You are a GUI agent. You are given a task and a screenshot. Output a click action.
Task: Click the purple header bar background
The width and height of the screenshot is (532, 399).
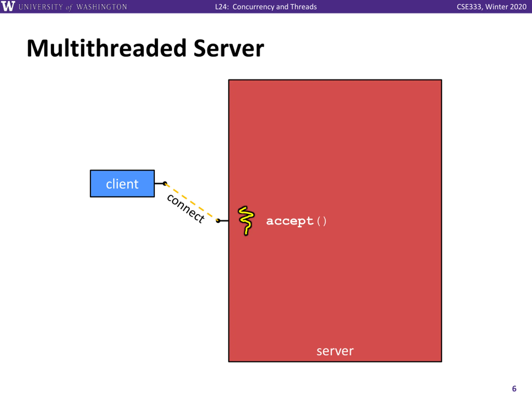point(385,7)
